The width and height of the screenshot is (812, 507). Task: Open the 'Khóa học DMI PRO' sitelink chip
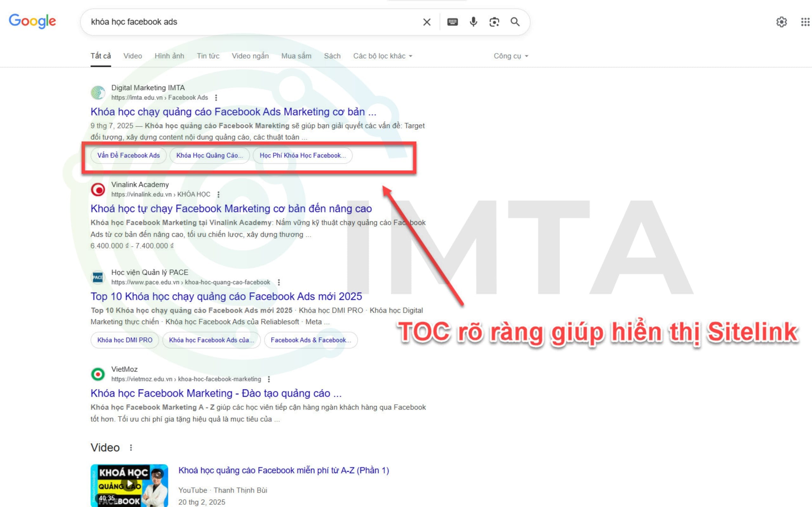point(124,340)
